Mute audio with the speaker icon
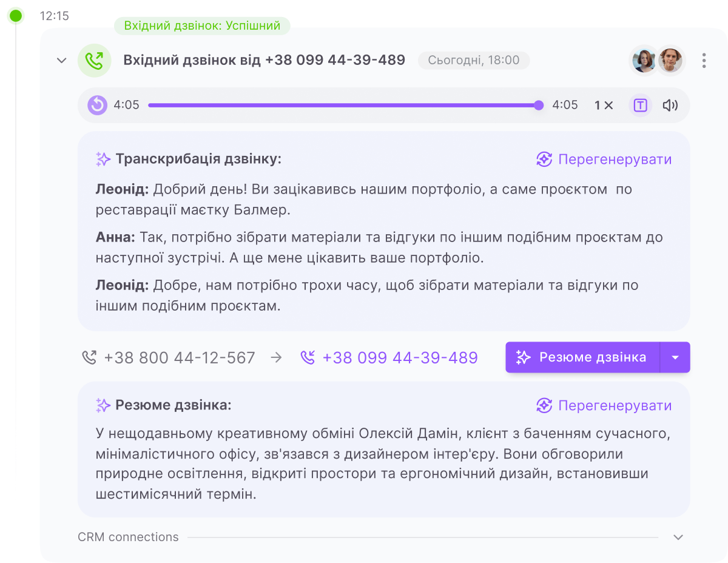The width and height of the screenshot is (728, 563). tap(670, 106)
